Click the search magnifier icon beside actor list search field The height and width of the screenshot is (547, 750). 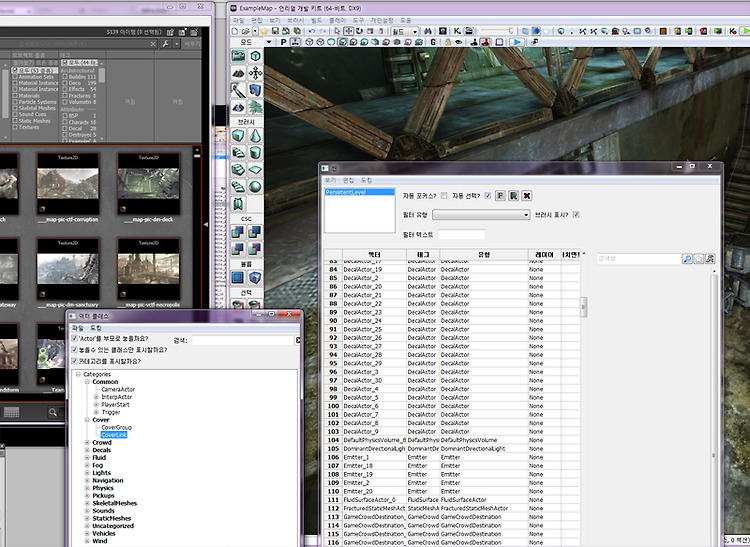pyautogui.click(x=687, y=259)
